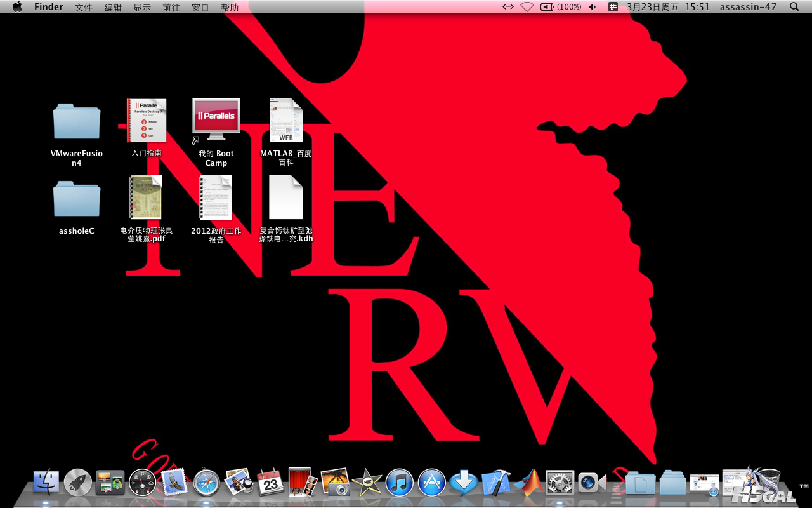Open the 窗口 menu
This screenshot has height=508, width=812.
tap(200, 7)
